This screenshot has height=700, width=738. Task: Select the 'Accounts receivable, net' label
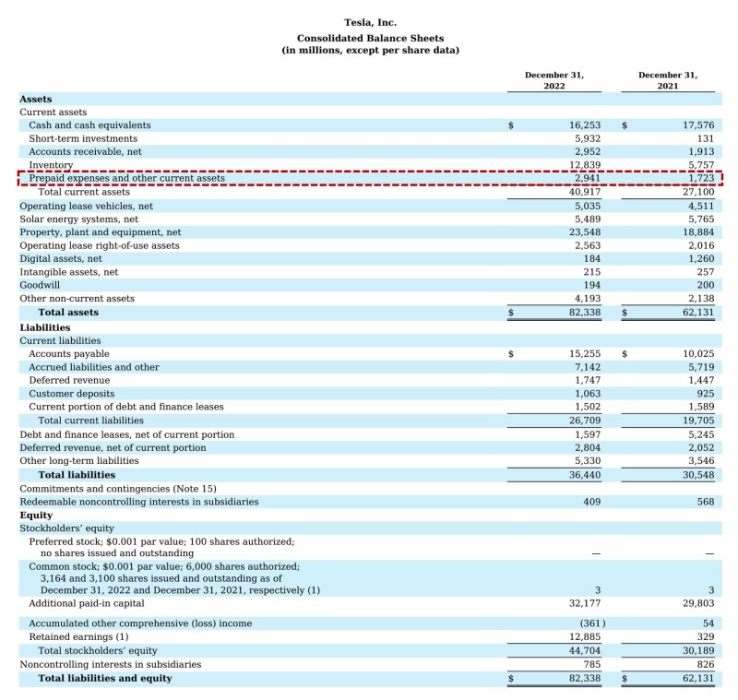(85, 152)
